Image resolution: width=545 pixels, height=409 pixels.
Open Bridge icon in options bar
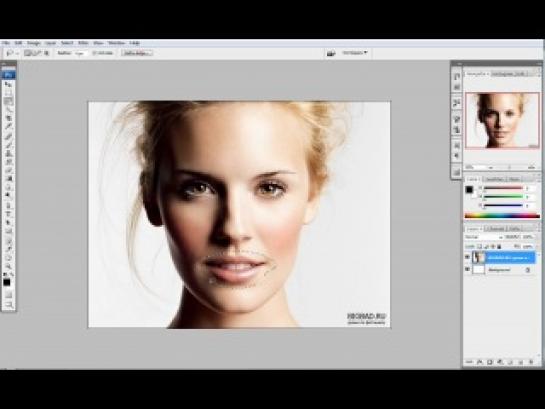[x=331, y=53]
